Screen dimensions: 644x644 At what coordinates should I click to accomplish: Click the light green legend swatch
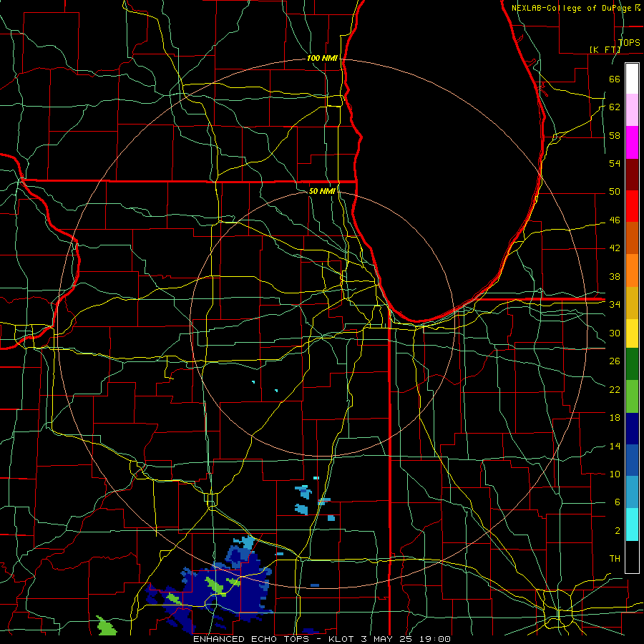tap(632, 396)
